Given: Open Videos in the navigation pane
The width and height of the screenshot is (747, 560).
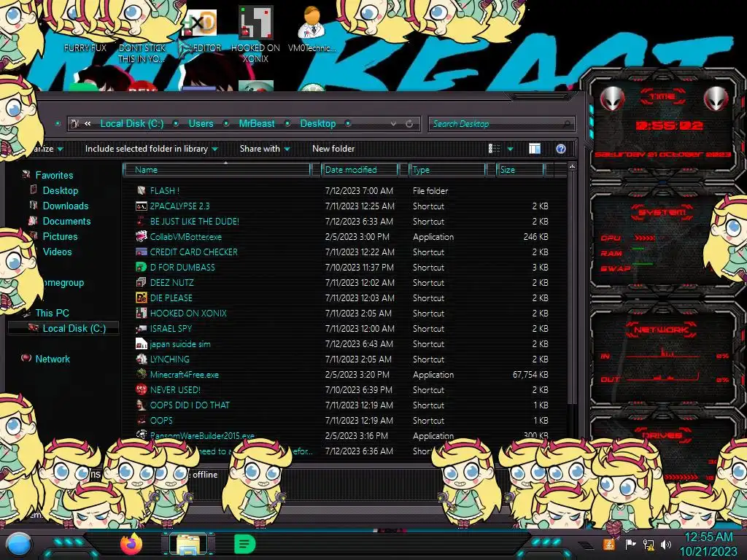Looking at the screenshot, I should point(57,252).
